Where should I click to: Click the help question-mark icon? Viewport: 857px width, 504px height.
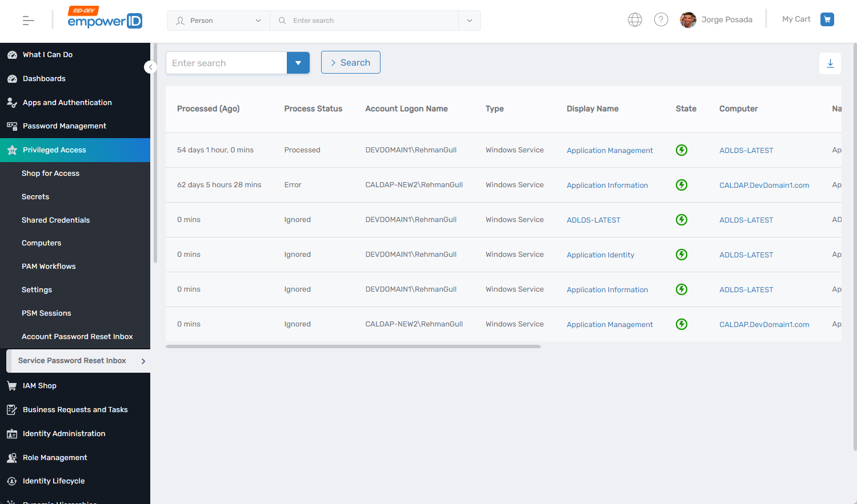(661, 19)
